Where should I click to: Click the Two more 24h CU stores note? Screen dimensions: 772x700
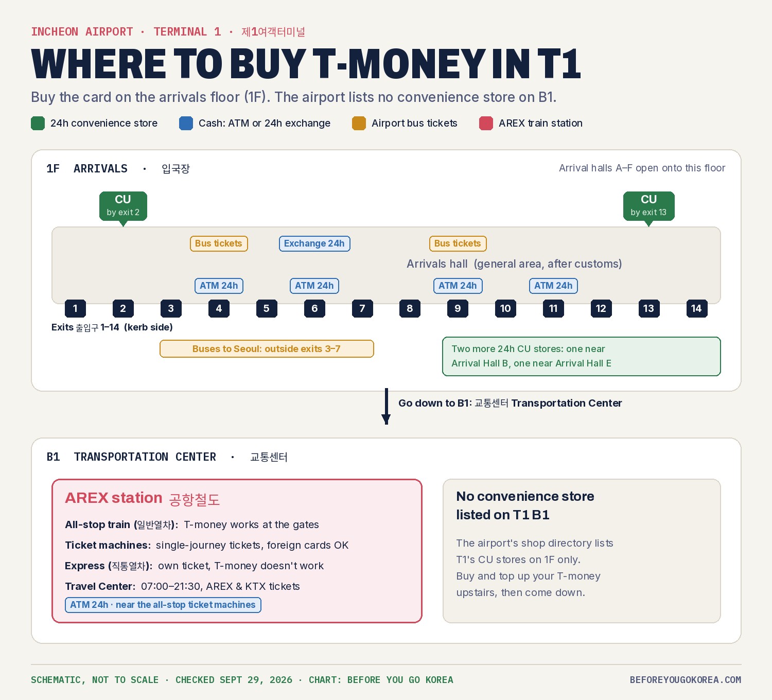582,356
